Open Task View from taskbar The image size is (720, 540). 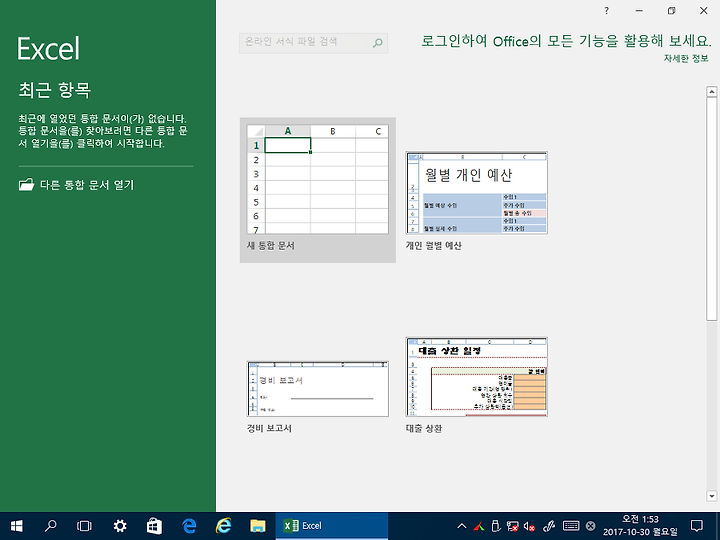84,526
